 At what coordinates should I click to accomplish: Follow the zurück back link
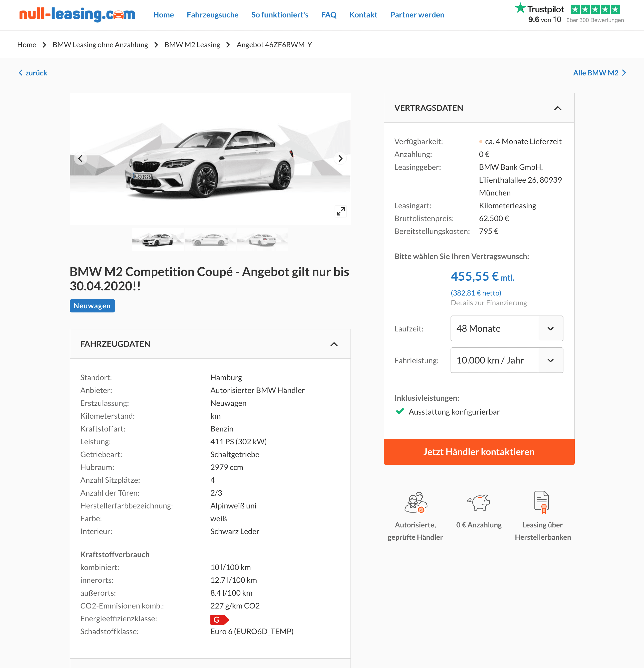33,73
